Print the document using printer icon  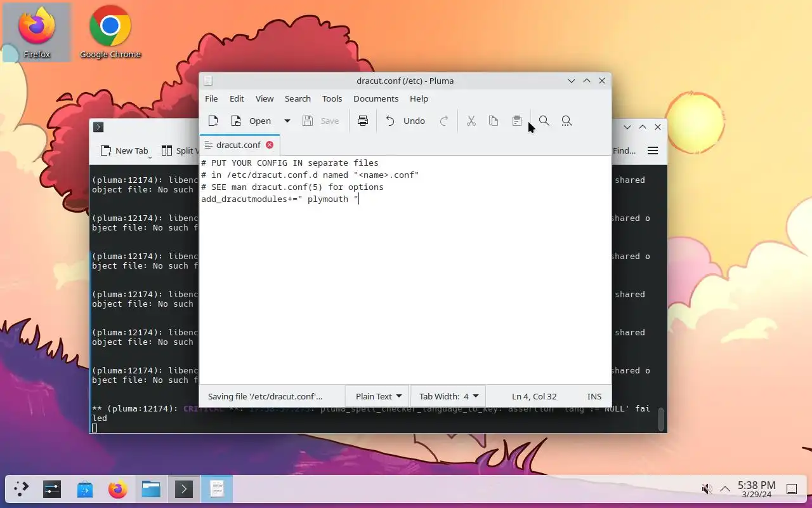(x=363, y=121)
